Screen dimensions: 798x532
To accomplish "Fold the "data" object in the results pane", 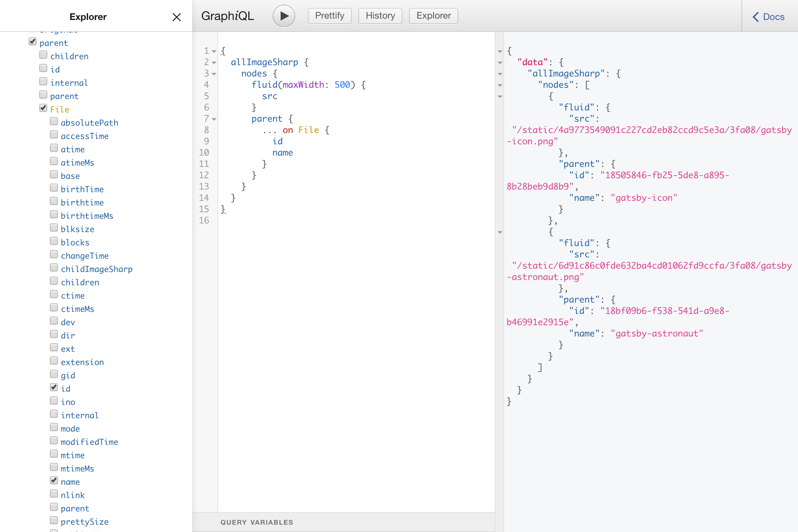I will tap(500, 63).
